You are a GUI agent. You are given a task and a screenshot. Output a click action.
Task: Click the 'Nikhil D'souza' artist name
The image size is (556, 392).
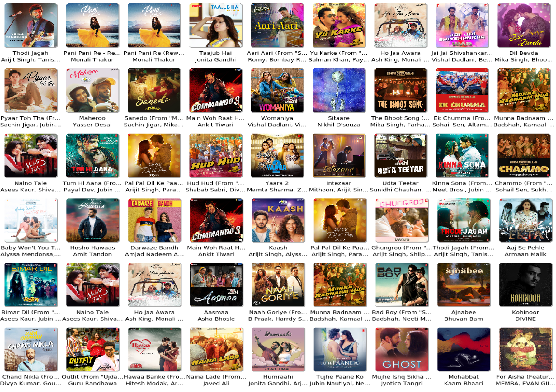339,125
